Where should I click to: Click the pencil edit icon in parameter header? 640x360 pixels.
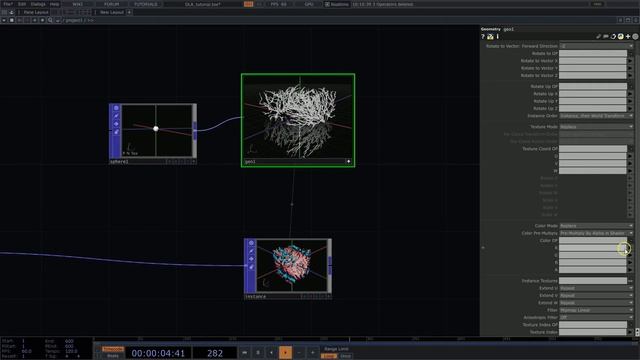coord(598,37)
